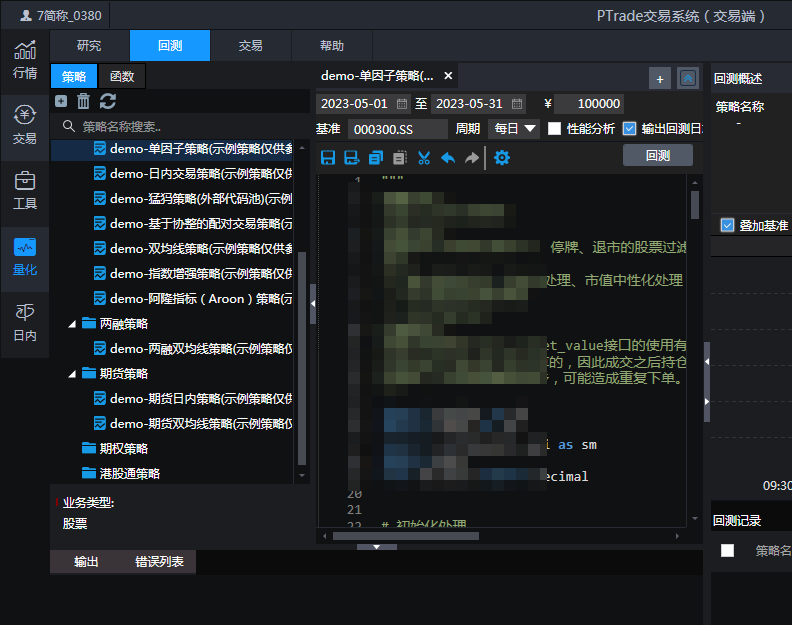792x625 pixels.
Task: Open editor settings gear icon
Action: point(502,157)
